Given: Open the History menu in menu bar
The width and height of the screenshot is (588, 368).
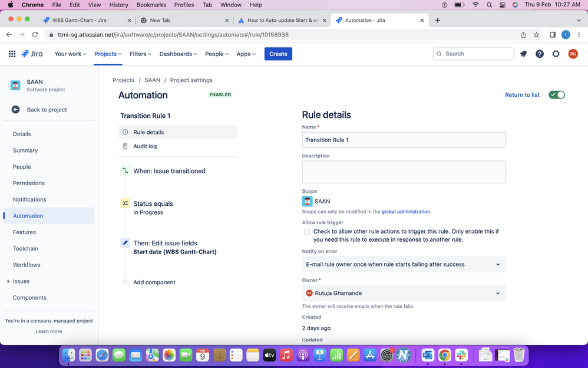Looking at the screenshot, I should tap(118, 5).
